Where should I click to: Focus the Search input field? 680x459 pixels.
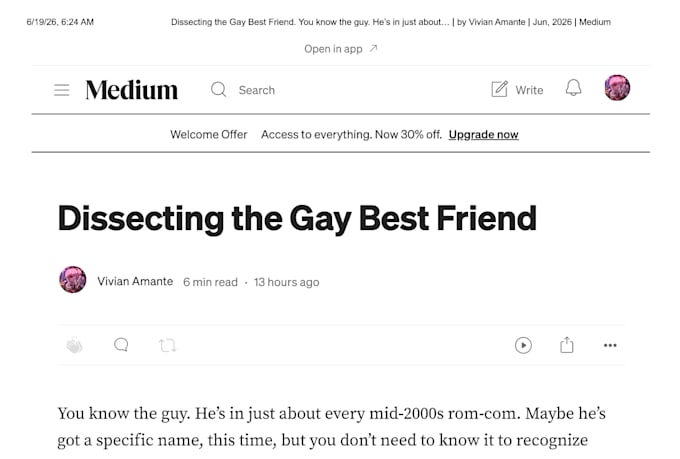pos(256,90)
